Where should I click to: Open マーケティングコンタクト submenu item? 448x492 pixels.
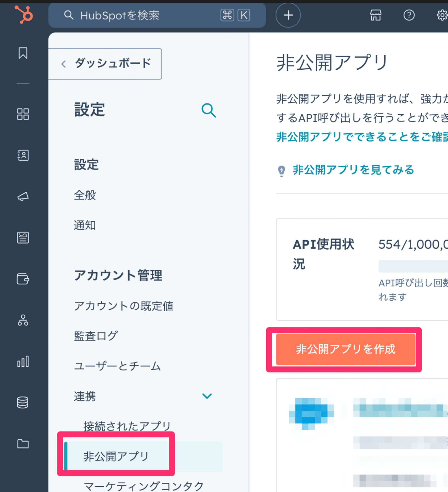tap(144, 486)
